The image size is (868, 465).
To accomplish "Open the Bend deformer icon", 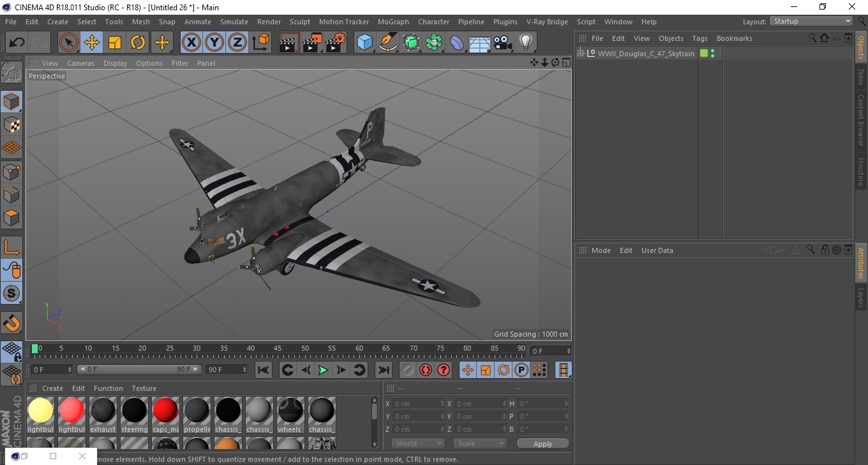I will [457, 43].
